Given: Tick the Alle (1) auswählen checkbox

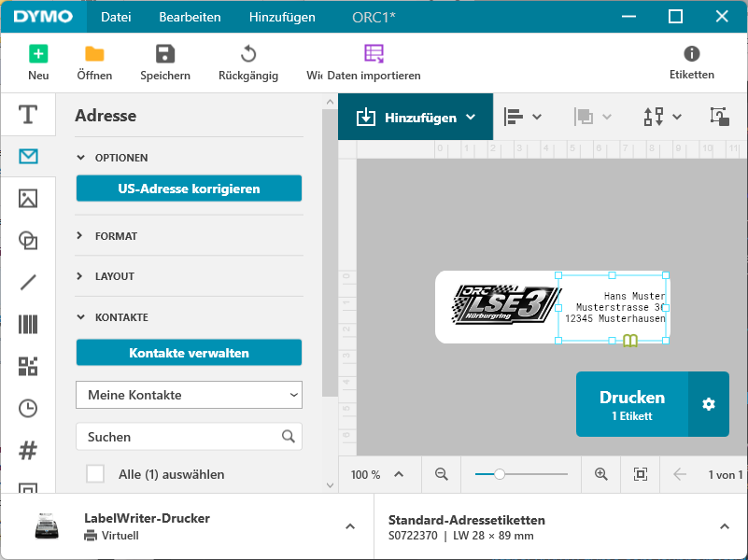Looking at the screenshot, I should (95, 474).
